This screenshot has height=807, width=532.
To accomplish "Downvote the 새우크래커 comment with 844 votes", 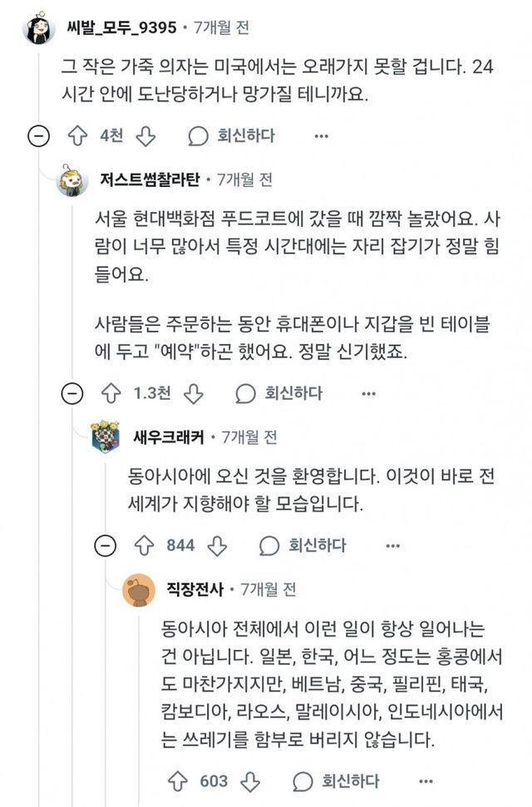I will click(x=217, y=545).
